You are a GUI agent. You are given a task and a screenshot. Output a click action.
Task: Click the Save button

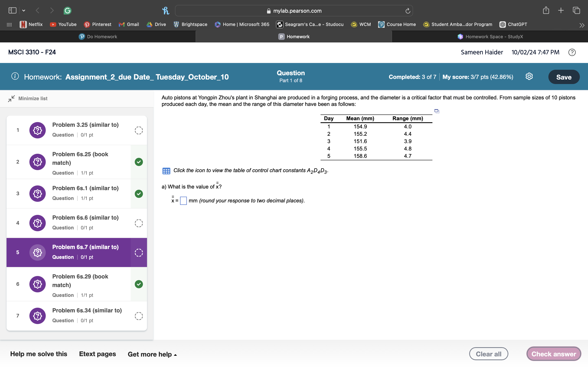pos(564,77)
